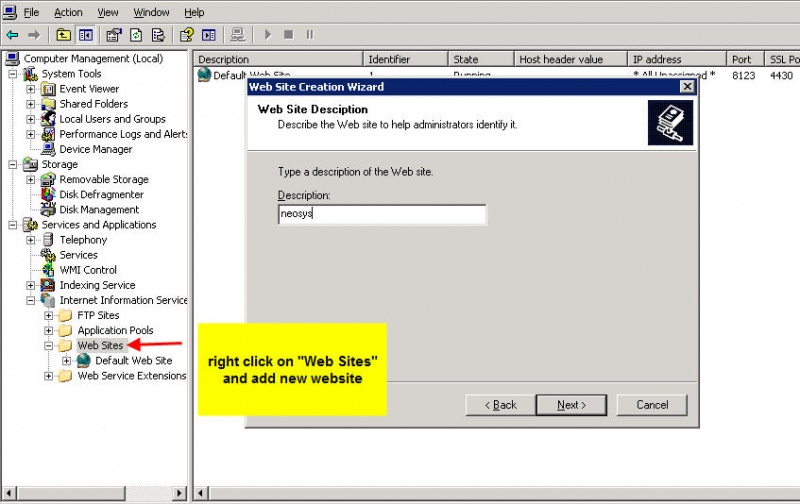800x504 pixels.
Task: Select the Web Sites tree item
Action: [101, 346]
